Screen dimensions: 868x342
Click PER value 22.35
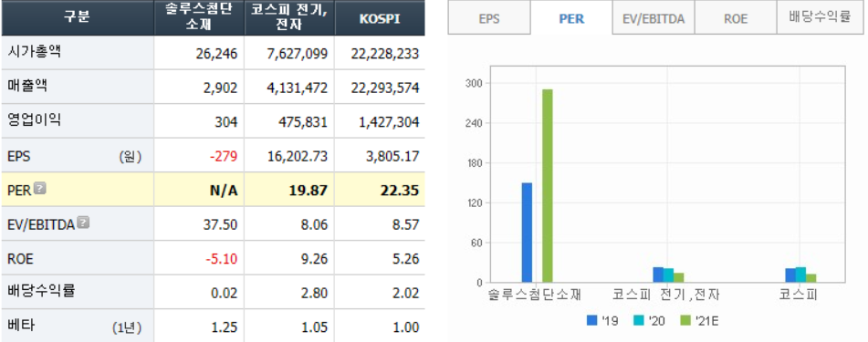coord(401,191)
